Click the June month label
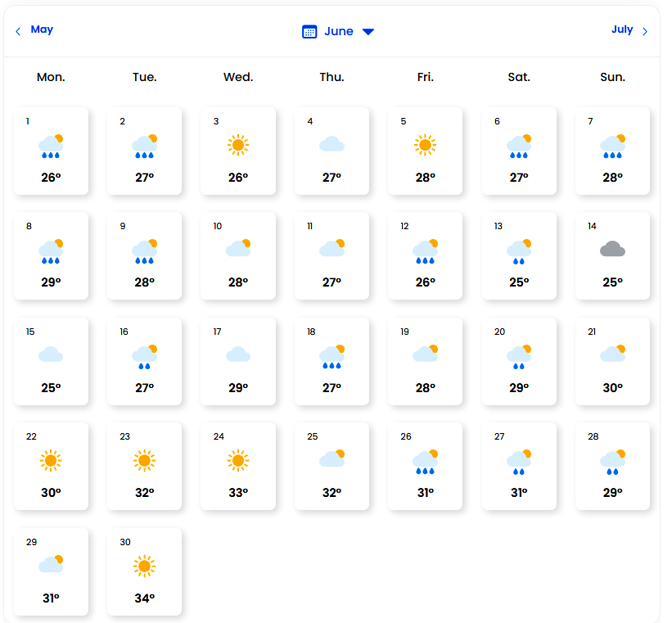 [x=338, y=32]
